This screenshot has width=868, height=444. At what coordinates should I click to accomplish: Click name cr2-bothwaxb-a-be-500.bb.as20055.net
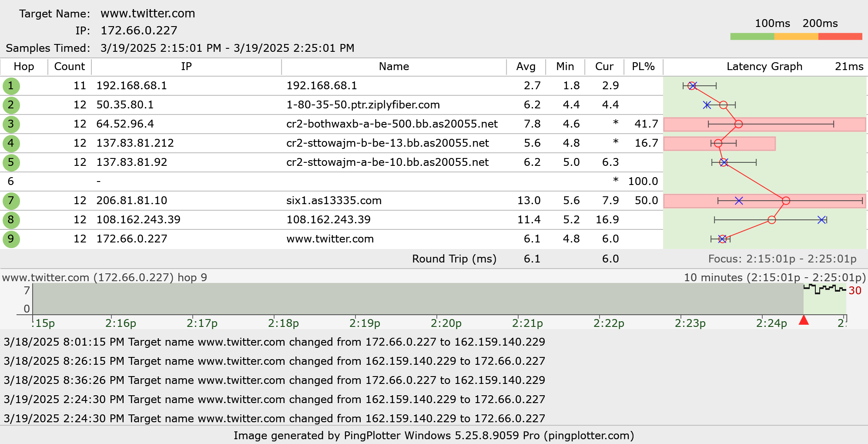coord(392,124)
